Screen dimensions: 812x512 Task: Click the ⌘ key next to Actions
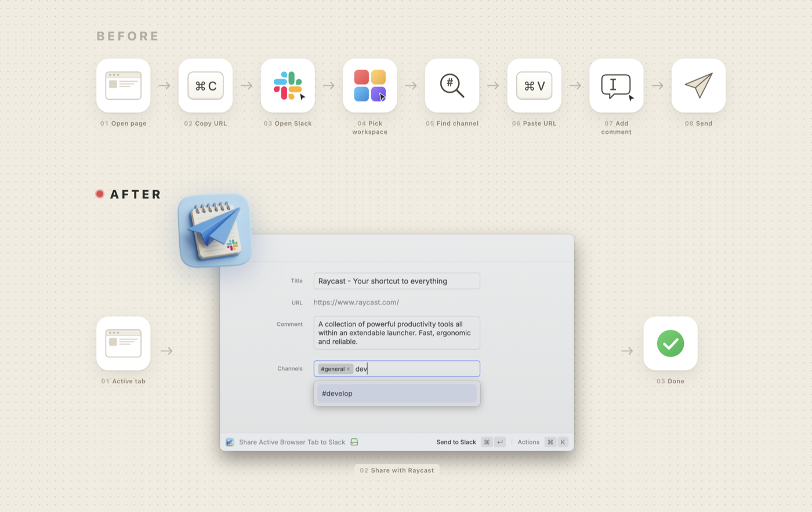(550, 442)
